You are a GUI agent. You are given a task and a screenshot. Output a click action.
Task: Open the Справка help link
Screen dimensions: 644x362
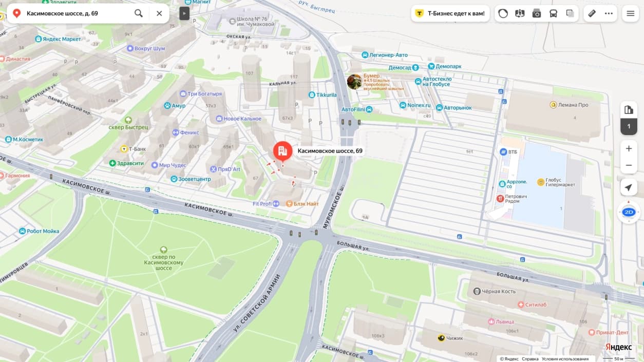coord(530,359)
